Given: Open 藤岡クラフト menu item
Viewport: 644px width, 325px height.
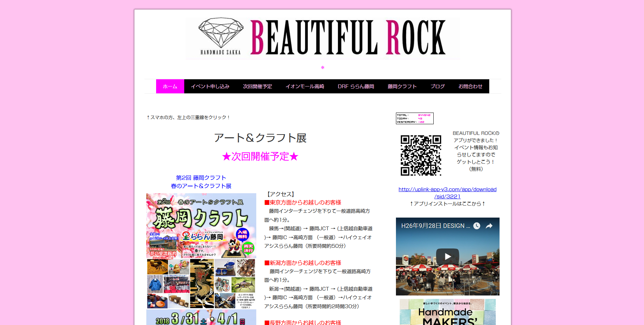Looking at the screenshot, I should [402, 86].
